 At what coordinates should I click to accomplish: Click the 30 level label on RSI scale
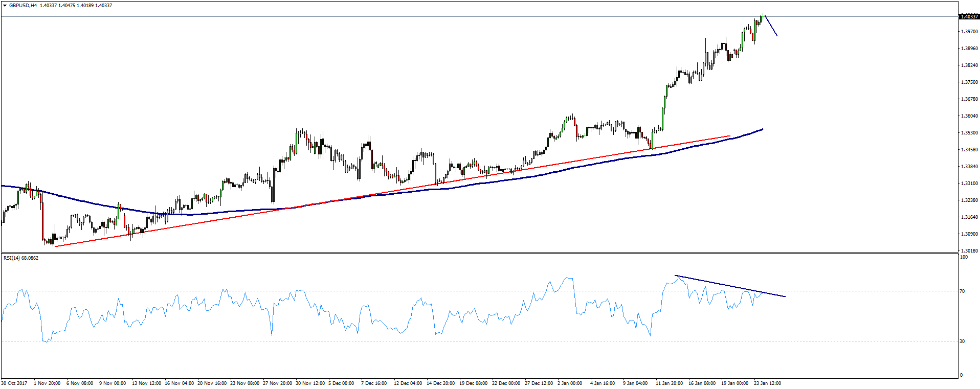point(962,341)
